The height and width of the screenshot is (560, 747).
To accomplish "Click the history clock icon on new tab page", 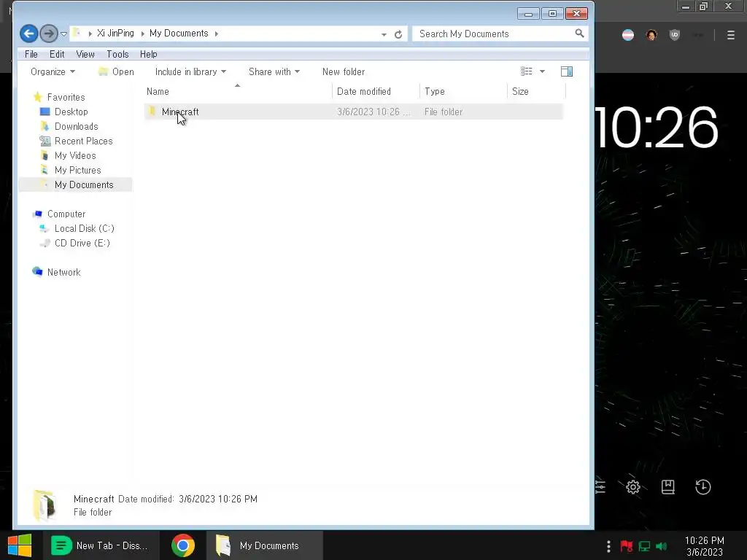I will 703,487.
